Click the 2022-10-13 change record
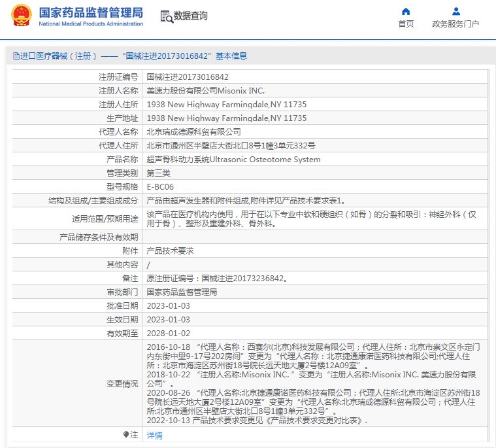Viewport: 496px width, 448px height. click(x=257, y=421)
